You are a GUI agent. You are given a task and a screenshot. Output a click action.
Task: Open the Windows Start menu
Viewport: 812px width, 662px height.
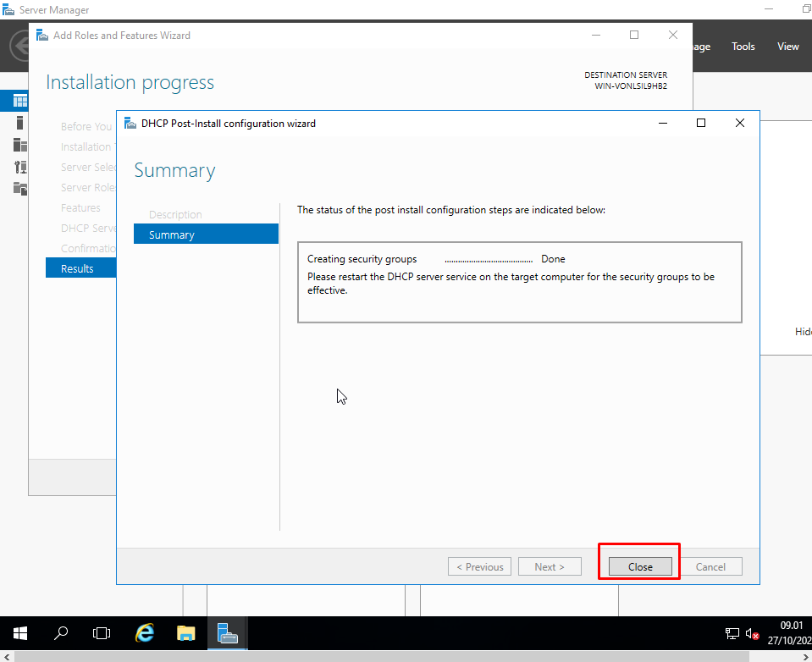pyautogui.click(x=20, y=633)
